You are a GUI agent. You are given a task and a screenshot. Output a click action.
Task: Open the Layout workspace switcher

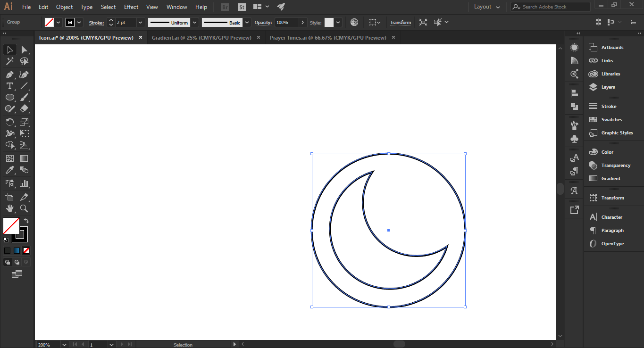[486, 7]
